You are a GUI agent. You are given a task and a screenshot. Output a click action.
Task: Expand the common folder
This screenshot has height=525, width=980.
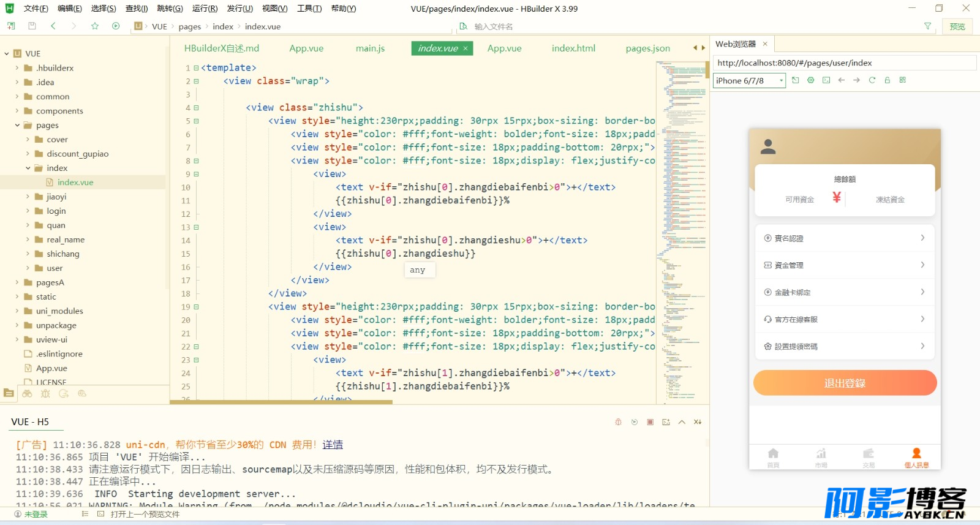click(x=17, y=96)
